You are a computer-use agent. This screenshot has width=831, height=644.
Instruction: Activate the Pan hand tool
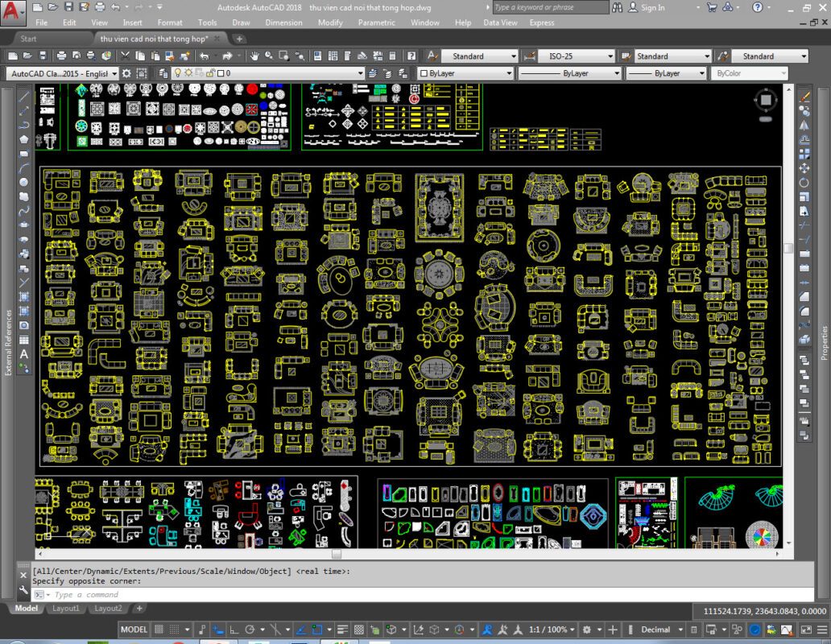(254, 56)
